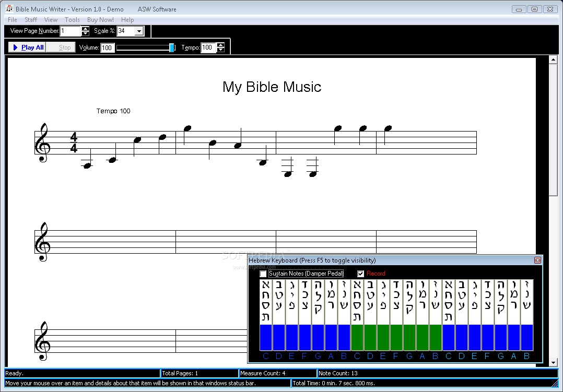Click the Volume slider handle
563x392 pixels.
(171, 47)
